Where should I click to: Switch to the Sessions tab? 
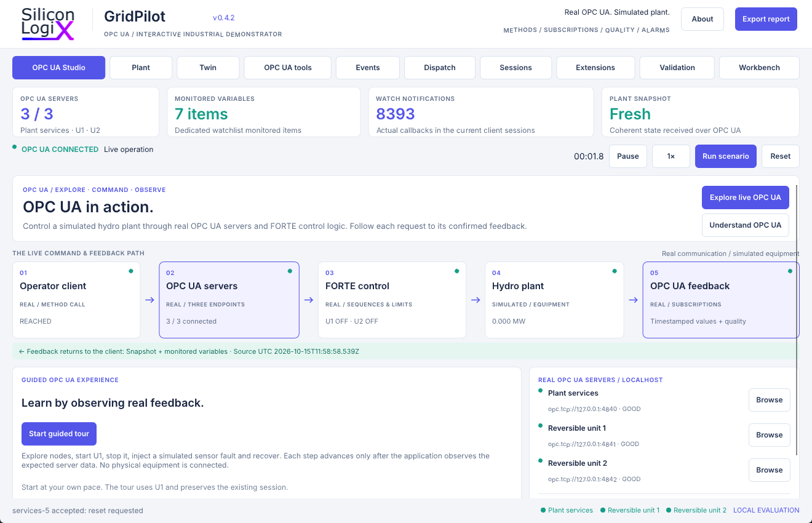(515, 68)
